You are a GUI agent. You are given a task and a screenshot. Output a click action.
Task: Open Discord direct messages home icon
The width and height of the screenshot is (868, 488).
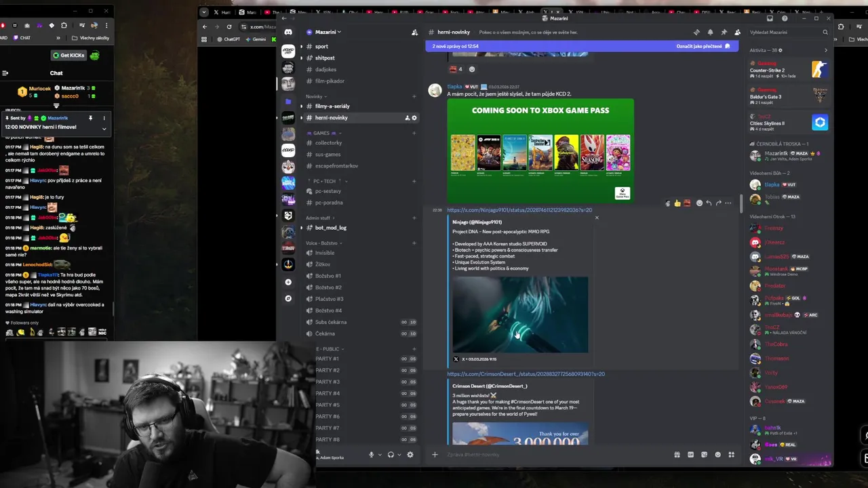[x=288, y=32]
